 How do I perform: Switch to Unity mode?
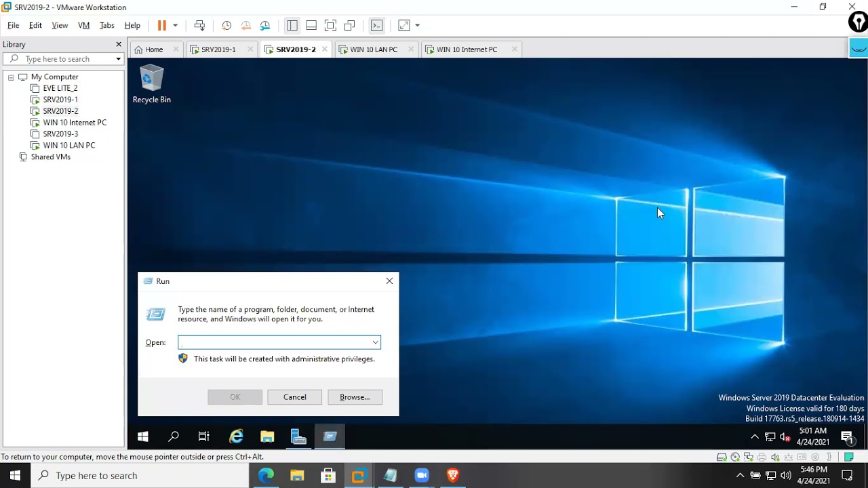coord(350,26)
